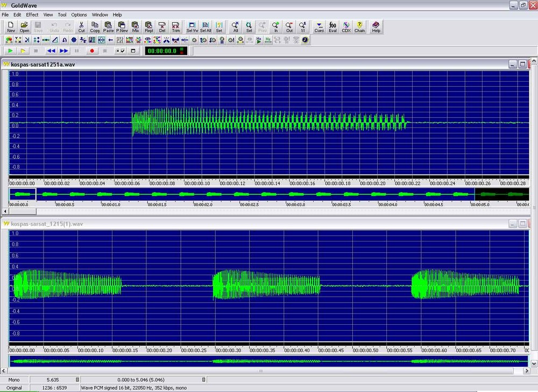Open the Tool menu
538x392 pixels.
[x=62, y=15]
